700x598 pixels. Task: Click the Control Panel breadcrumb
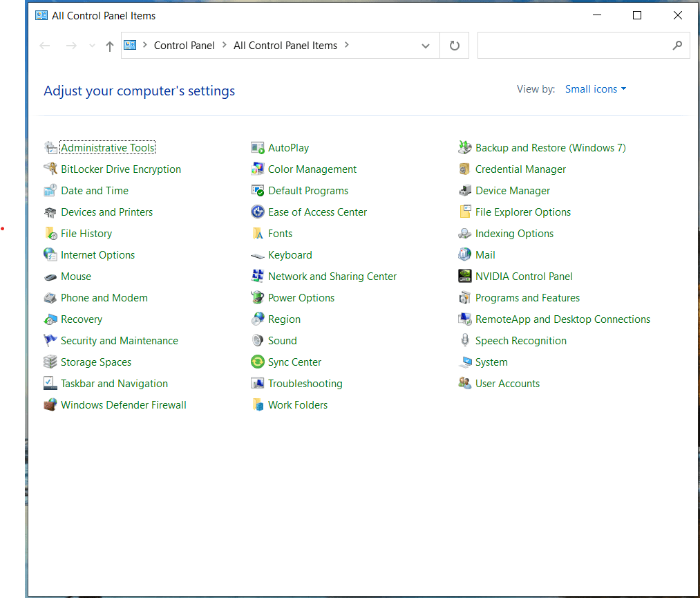click(x=184, y=46)
